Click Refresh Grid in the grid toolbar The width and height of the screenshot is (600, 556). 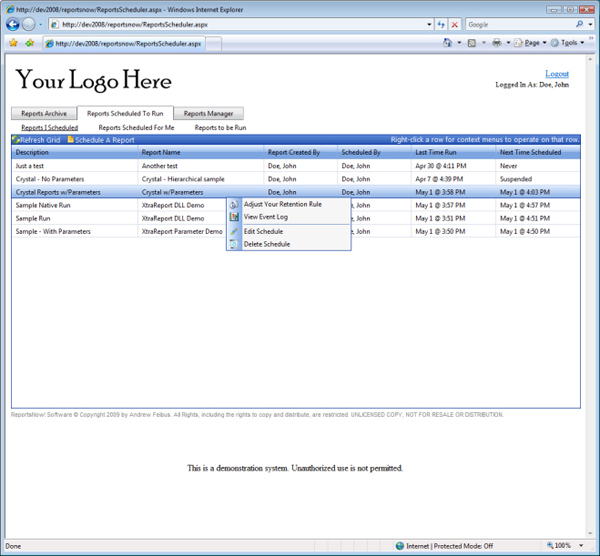(x=36, y=140)
